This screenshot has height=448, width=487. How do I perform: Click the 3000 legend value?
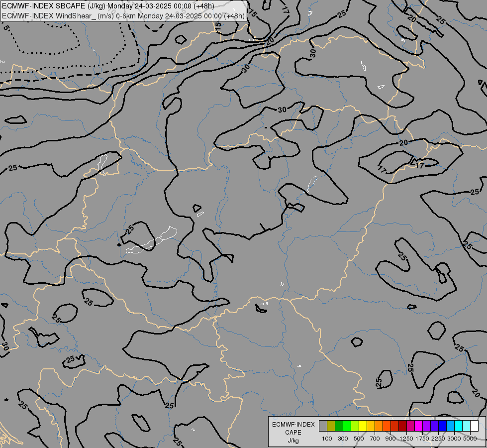(x=454, y=439)
